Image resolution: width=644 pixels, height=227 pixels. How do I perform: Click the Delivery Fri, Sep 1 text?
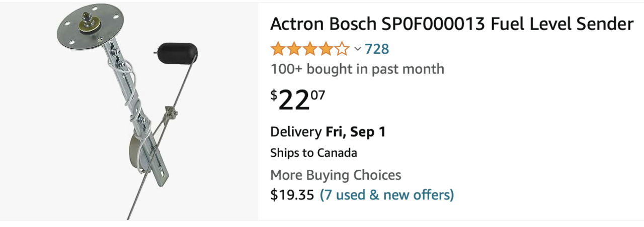click(328, 132)
